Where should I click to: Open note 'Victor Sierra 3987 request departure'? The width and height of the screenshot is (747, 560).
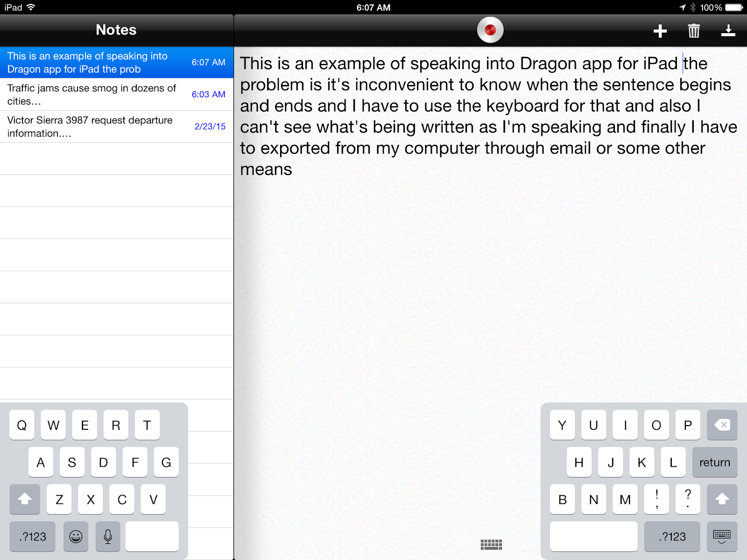pos(117,126)
